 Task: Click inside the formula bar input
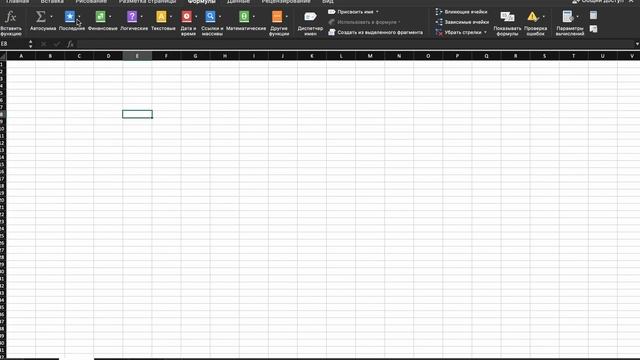(x=354, y=44)
